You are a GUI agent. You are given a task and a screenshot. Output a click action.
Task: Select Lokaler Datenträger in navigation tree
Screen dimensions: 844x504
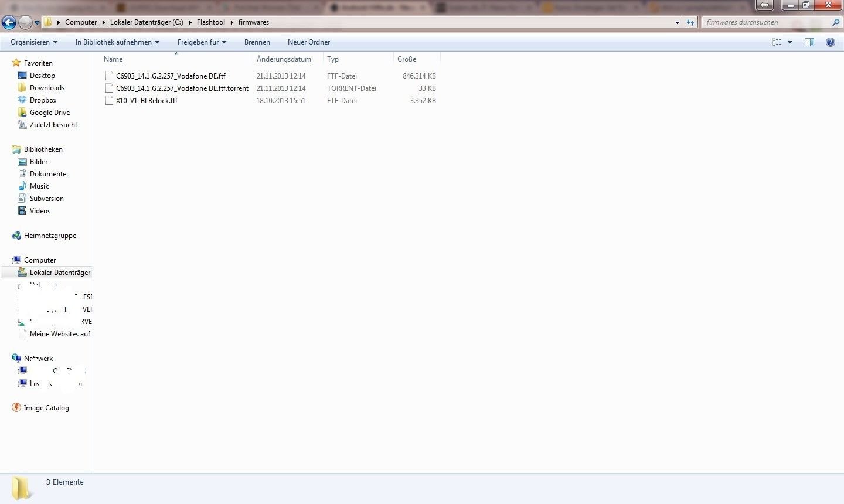pos(60,273)
